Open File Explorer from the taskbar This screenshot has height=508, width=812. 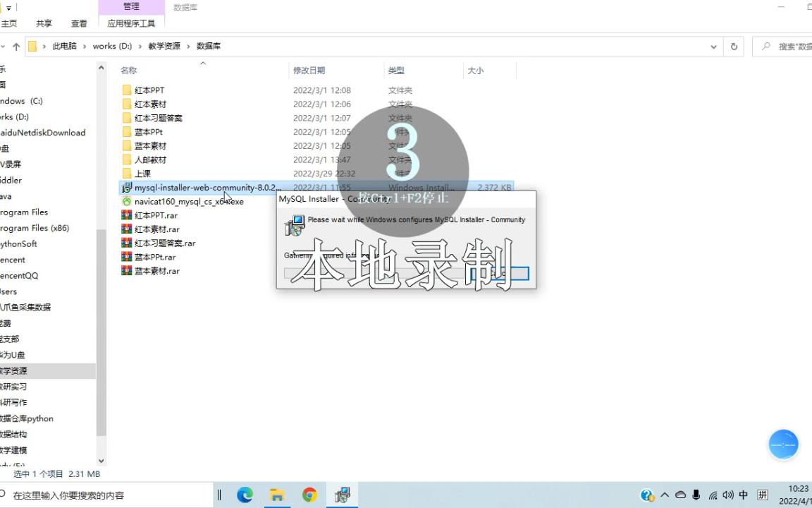tap(277, 495)
